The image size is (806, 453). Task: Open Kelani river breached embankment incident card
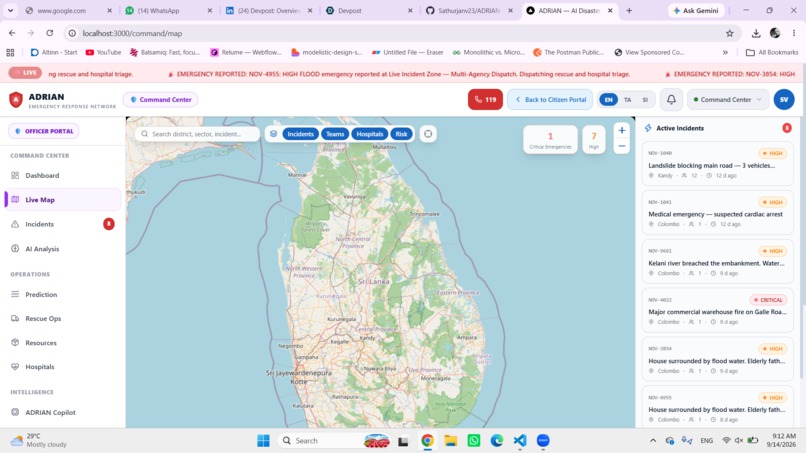pos(717,262)
